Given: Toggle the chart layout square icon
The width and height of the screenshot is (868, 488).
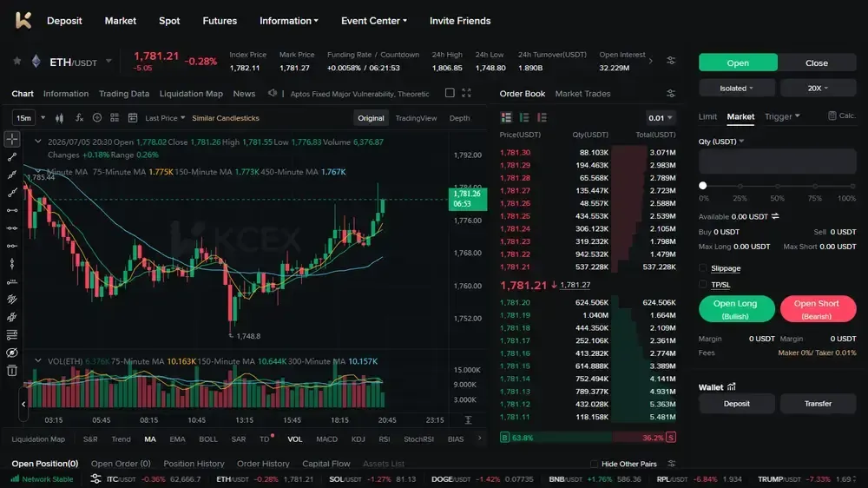Looking at the screenshot, I should (x=450, y=93).
